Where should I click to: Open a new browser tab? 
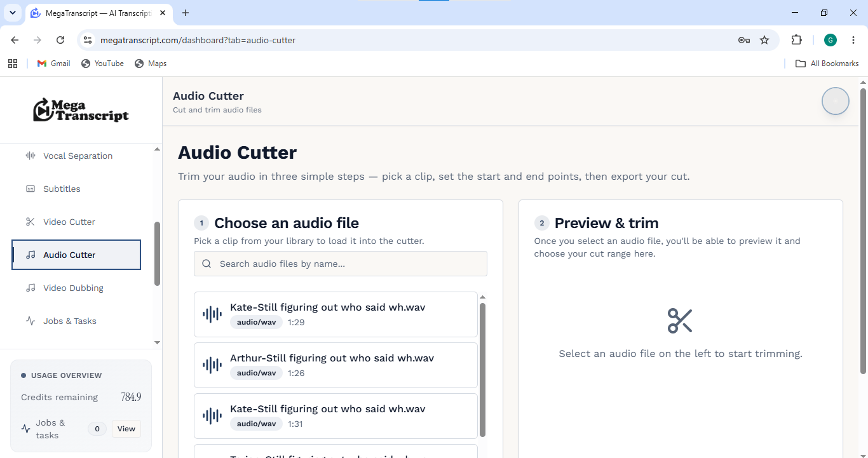click(186, 13)
